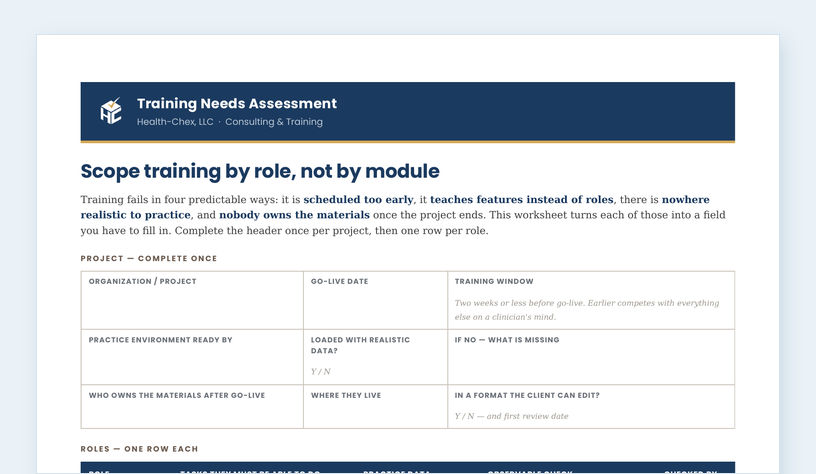The image size is (816, 474).
Task: Click the Health-Chex logo icon
Action: [x=111, y=111]
